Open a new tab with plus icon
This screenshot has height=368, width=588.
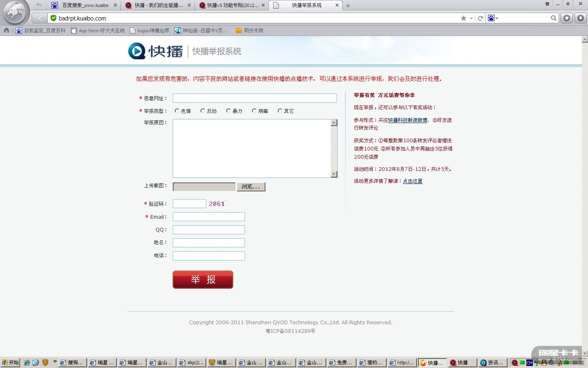(x=348, y=6)
